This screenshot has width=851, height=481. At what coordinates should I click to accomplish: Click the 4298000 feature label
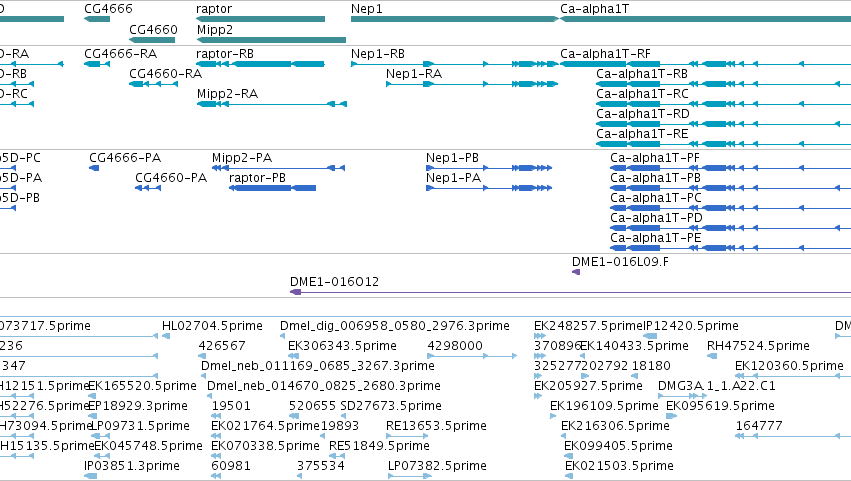(455, 346)
